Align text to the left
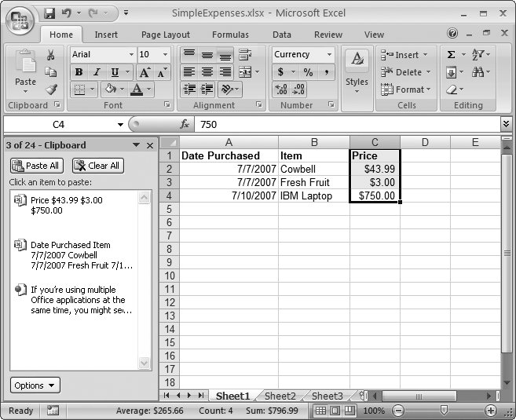516x420 pixels. coord(189,72)
